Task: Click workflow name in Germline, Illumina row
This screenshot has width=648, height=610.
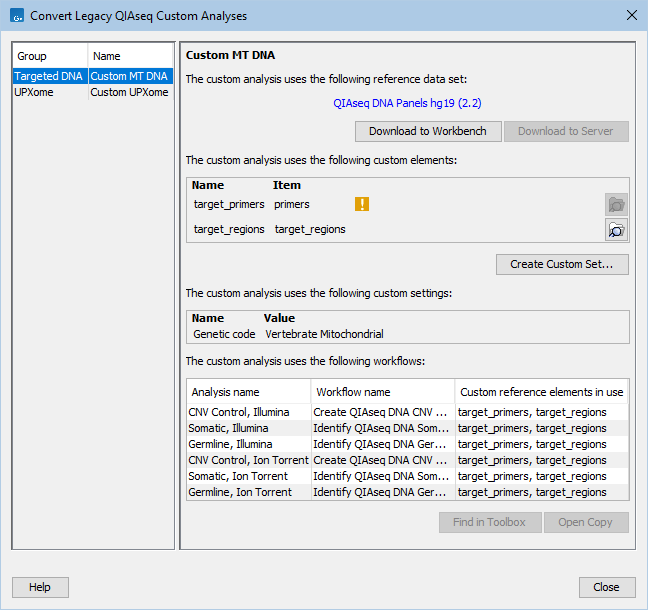Action: coord(383,444)
